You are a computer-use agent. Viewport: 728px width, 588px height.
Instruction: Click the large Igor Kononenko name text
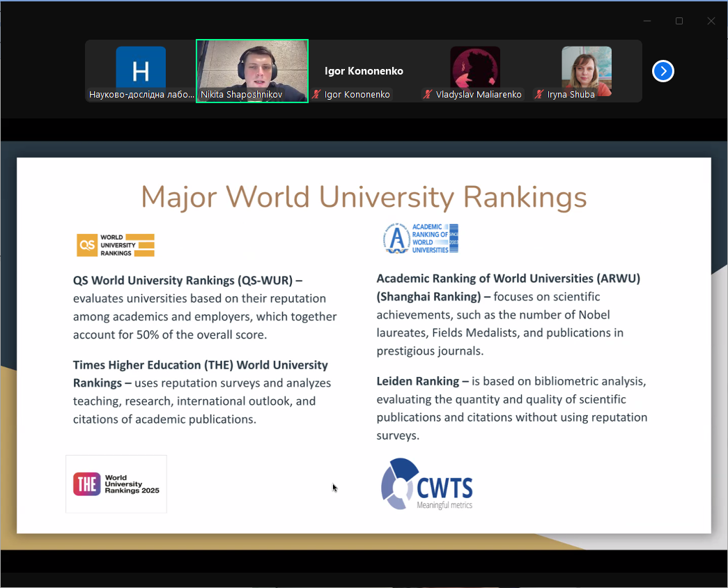click(364, 71)
